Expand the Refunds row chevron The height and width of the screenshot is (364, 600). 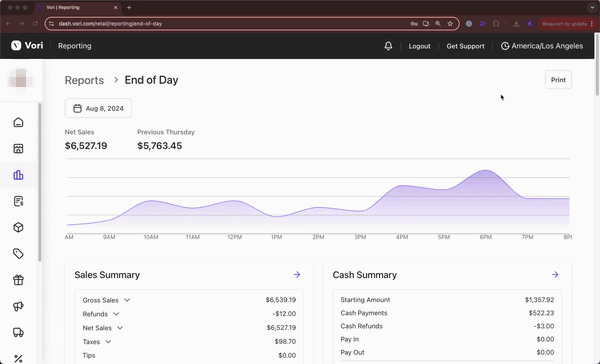116,314
